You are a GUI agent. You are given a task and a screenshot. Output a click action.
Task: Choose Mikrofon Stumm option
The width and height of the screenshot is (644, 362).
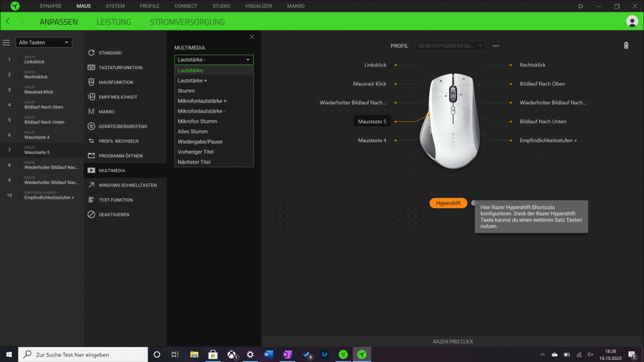click(213, 121)
